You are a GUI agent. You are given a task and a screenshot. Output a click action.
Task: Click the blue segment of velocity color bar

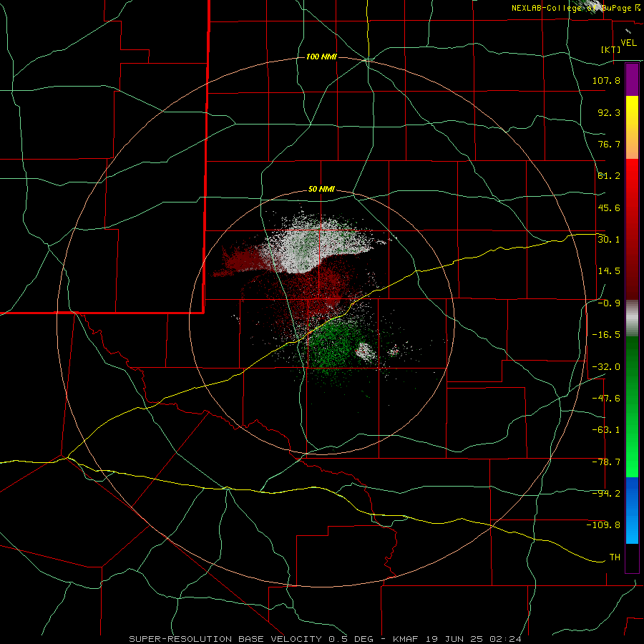pyautogui.click(x=632, y=510)
